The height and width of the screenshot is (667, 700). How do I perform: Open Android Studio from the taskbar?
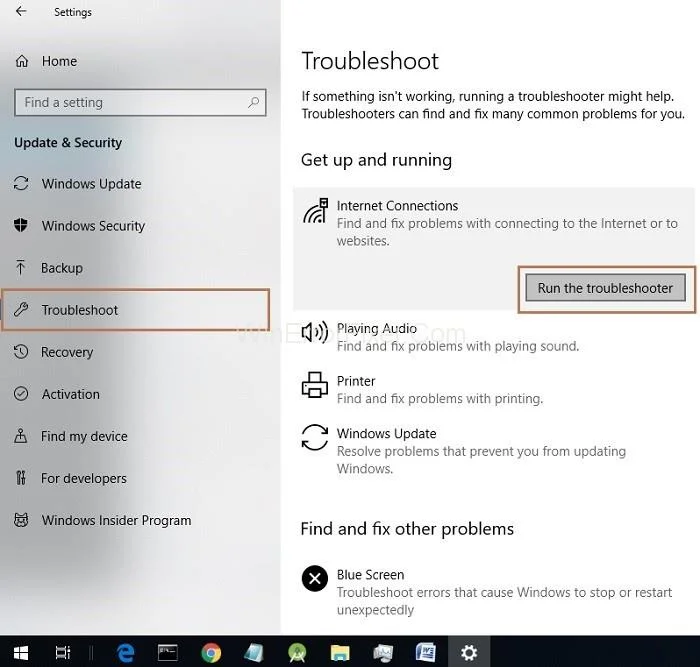click(x=297, y=653)
